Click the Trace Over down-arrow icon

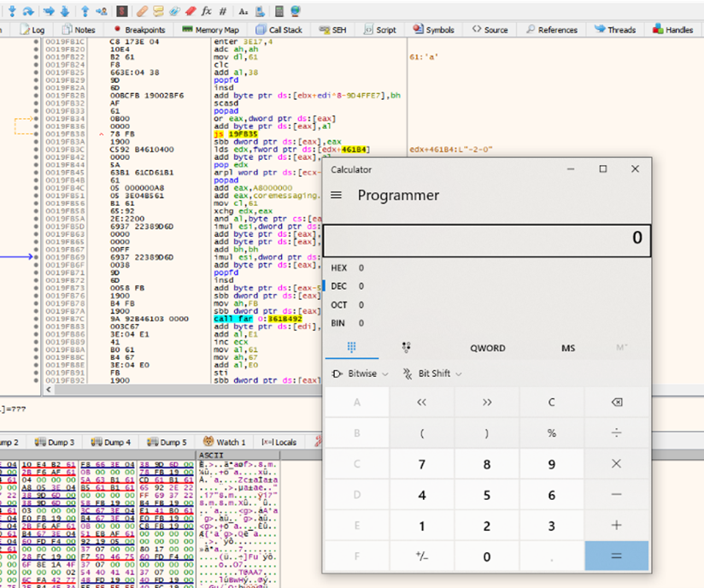(x=65, y=11)
